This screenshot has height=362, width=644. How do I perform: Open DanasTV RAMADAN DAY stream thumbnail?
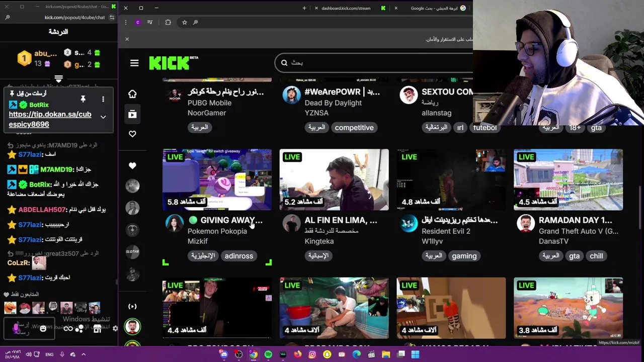(568, 179)
